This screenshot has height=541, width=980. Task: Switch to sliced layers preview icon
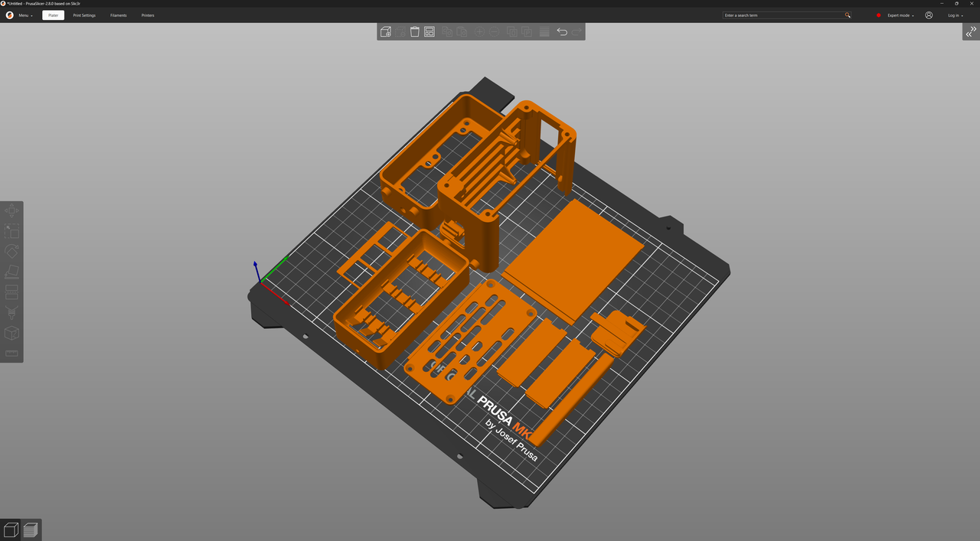click(31, 530)
